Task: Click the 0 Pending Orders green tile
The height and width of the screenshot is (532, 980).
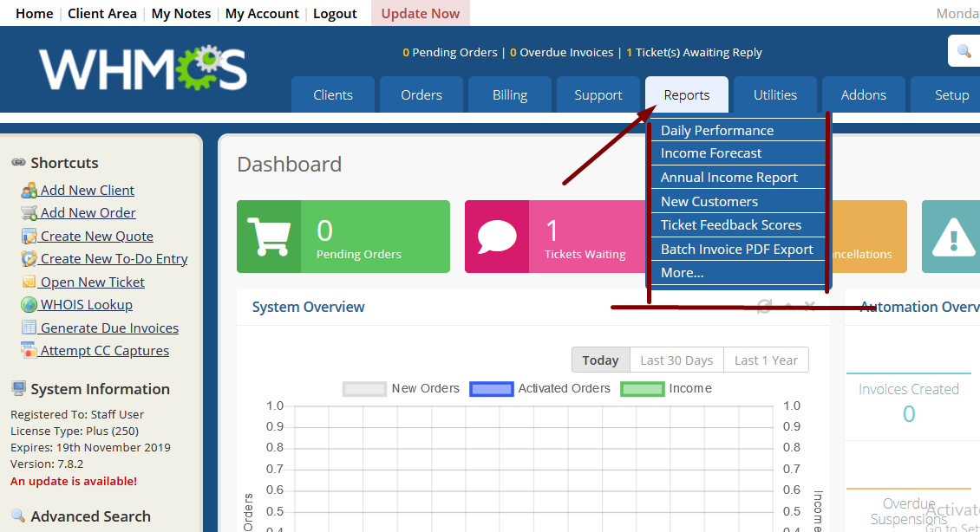Action: coord(343,237)
